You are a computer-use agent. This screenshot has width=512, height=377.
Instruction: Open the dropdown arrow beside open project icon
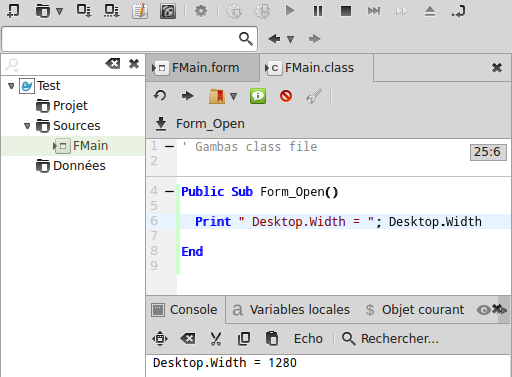pyautogui.click(x=59, y=12)
